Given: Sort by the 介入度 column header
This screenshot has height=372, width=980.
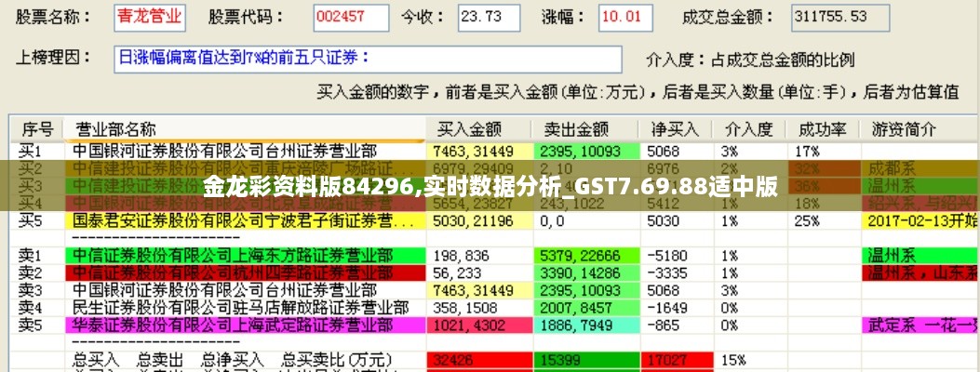Looking at the screenshot, I should pyautogui.click(x=749, y=129).
